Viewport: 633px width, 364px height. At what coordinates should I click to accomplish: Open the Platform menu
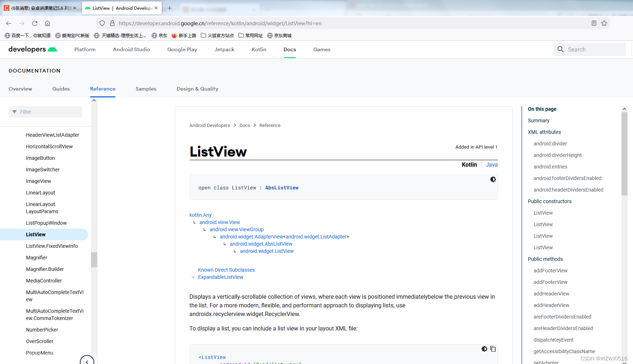point(85,49)
